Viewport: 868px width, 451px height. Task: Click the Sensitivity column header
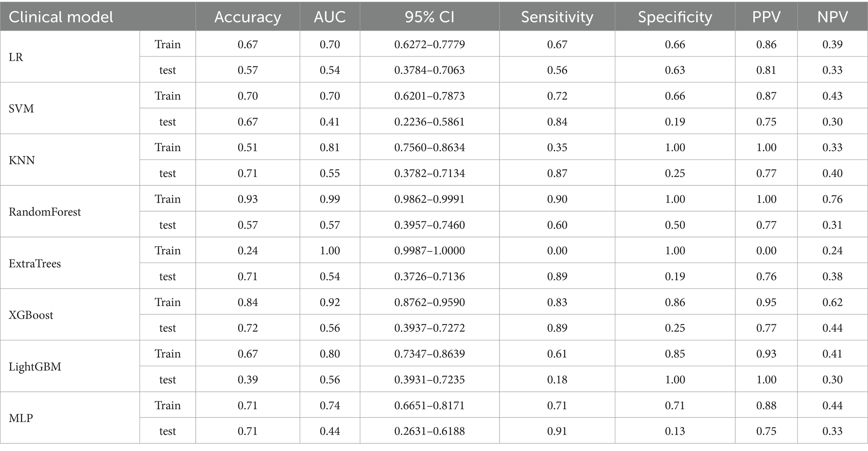[557, 17]
